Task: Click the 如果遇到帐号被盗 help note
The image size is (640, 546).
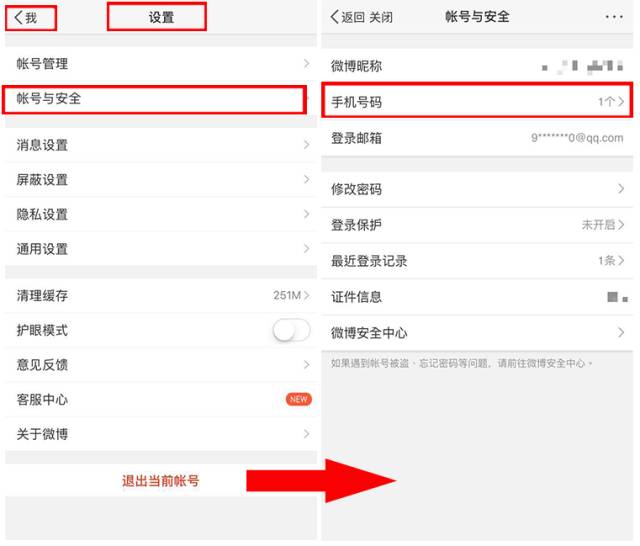Action: 461,363
